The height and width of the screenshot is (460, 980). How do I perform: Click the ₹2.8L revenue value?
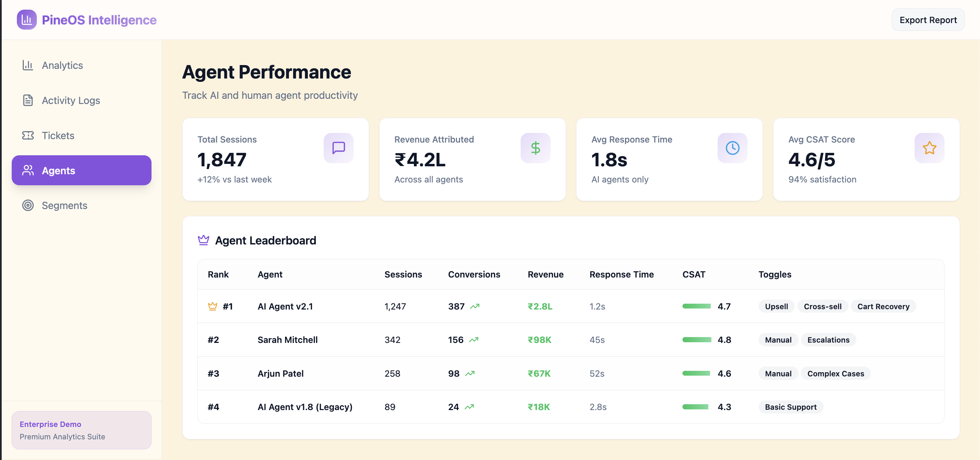540,306
